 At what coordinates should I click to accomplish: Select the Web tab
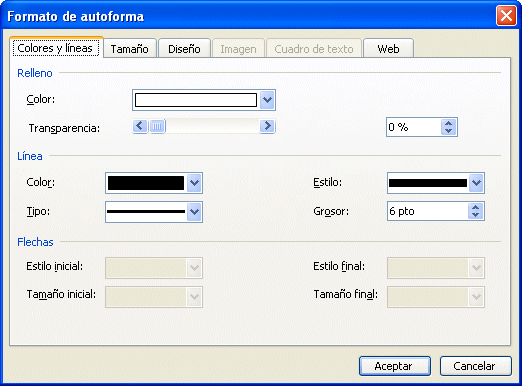[388, 49]
